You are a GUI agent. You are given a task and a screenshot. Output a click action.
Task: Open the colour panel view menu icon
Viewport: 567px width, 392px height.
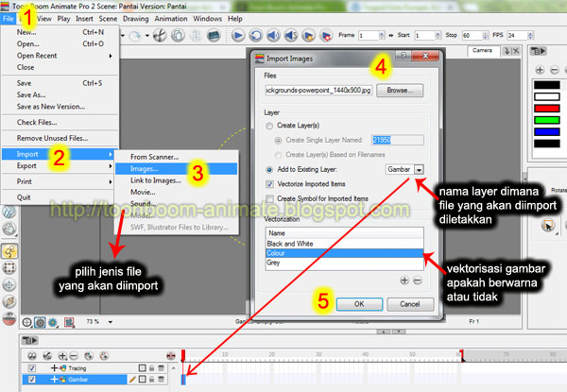point(538,51)
